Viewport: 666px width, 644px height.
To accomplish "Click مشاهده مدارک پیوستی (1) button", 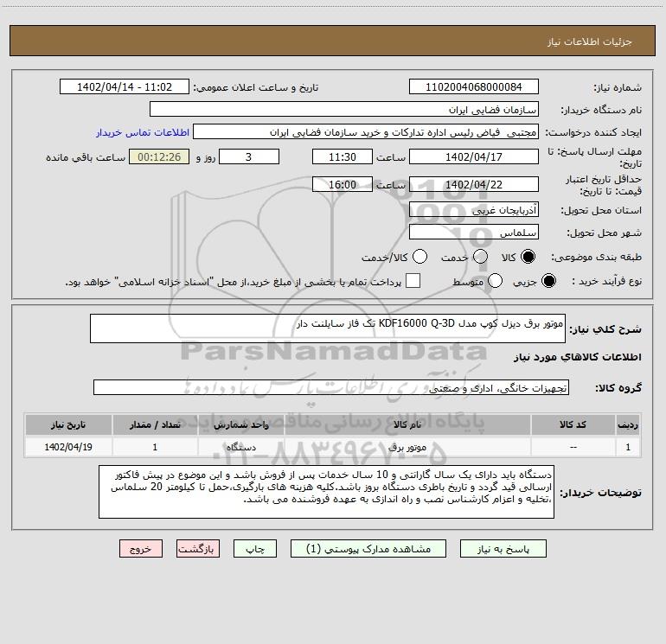I will tap(368, 549).
